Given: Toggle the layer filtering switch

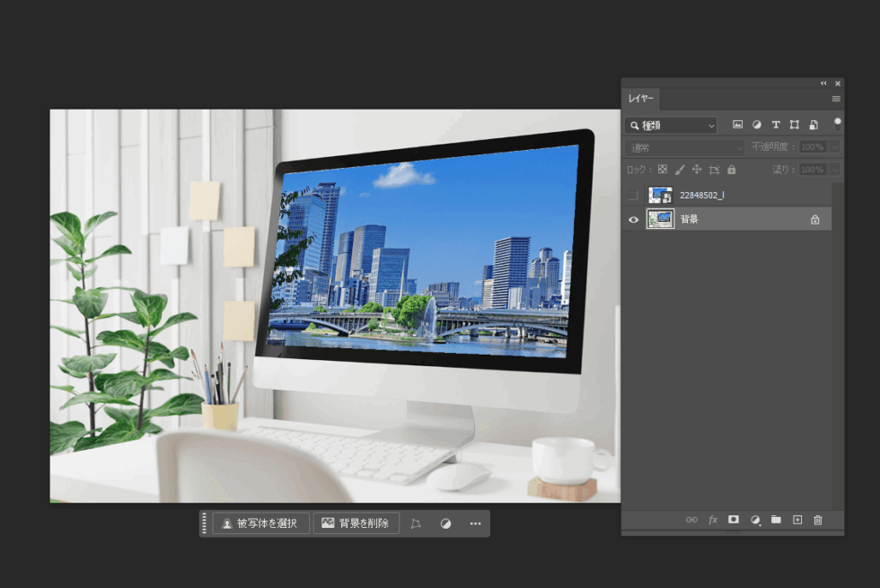Looking at the screenshot, I should coord(837,124).
